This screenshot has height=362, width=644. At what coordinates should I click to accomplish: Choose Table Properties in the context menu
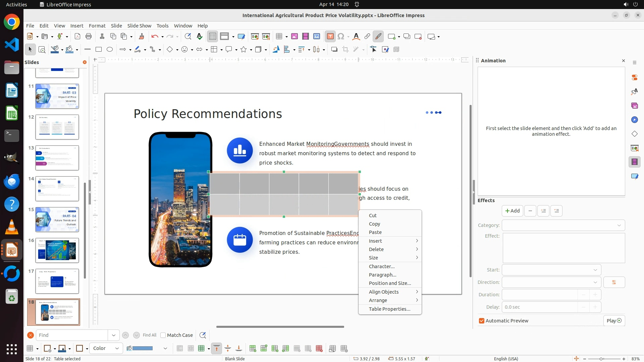[389, 309]
